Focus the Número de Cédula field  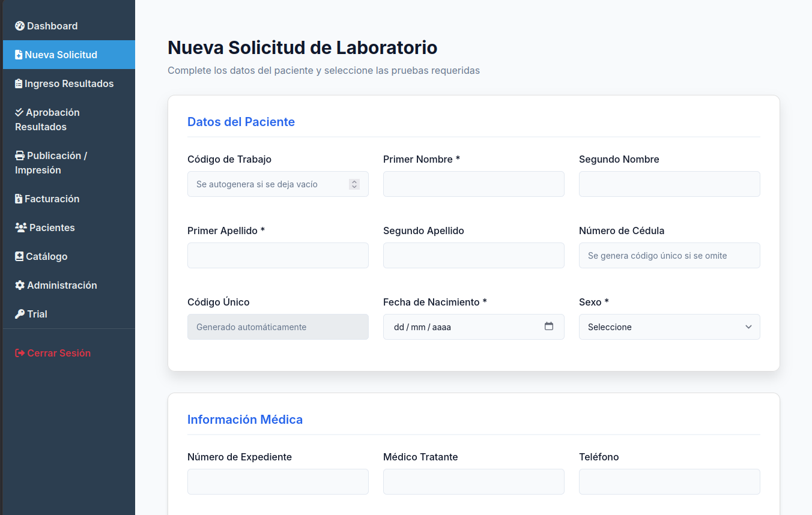tap(670, 256)
